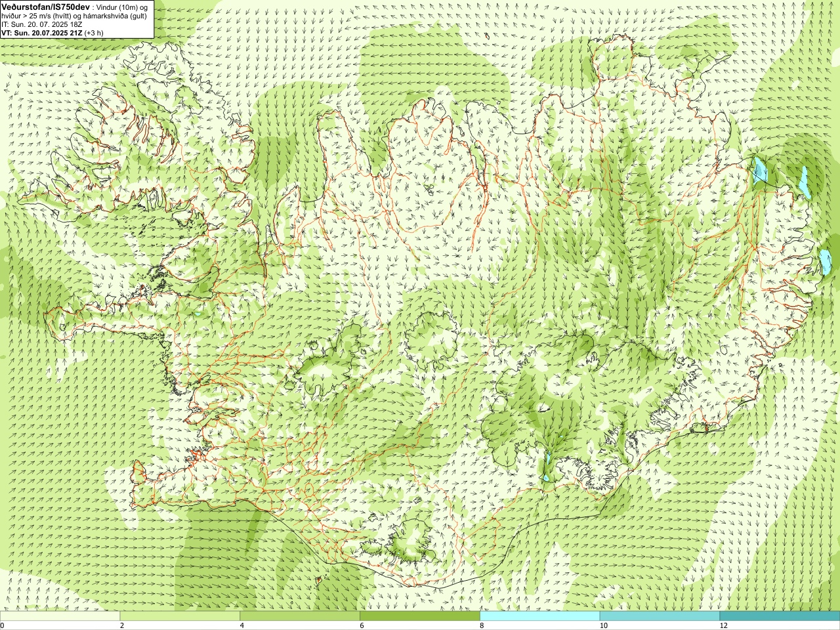The height and width of the screenshot is (630, 840).
Task: Click the legend label '8'
Action: [482, 625]
